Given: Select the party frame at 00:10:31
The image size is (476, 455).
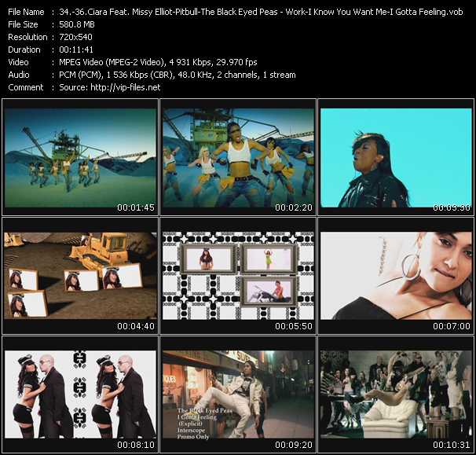Looking at the screenshot, I should (396, 394).
